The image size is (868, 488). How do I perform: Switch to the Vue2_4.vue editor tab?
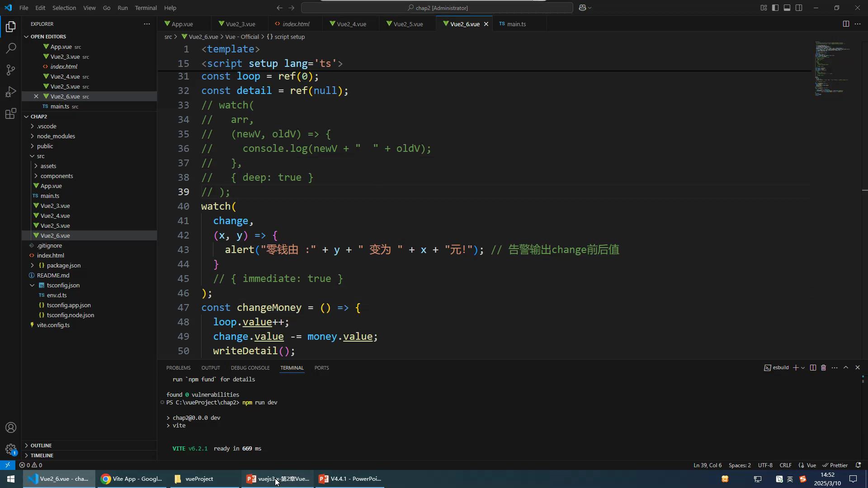[x=351, y=24]
